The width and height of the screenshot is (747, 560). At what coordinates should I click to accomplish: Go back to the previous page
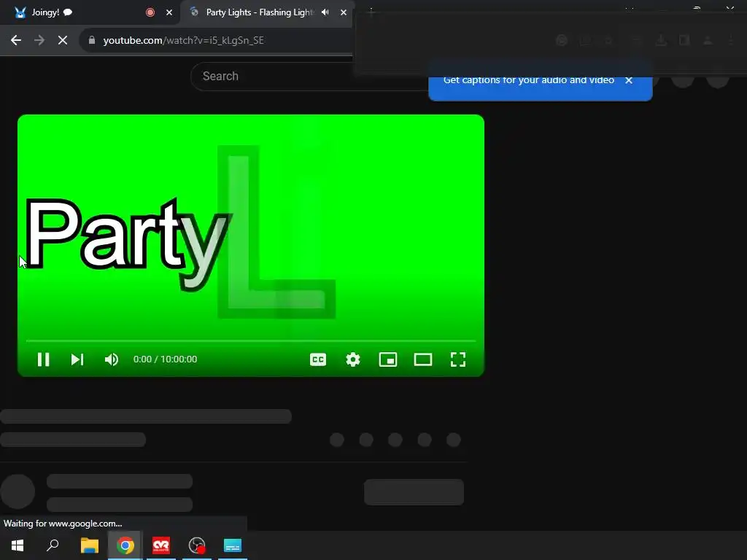[x=16, y=41]
